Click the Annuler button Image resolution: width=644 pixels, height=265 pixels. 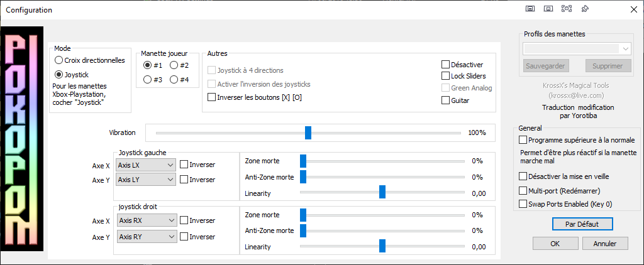[x=604, y=243]
